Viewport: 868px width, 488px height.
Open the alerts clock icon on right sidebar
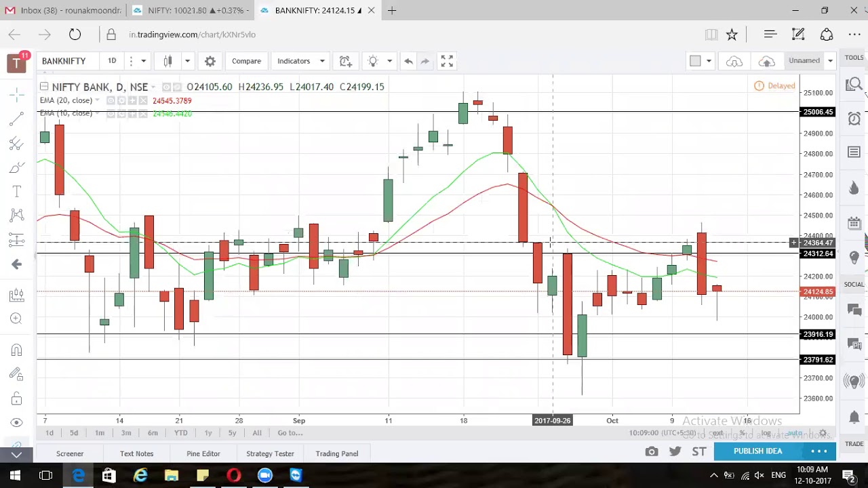tap(854, 119)
